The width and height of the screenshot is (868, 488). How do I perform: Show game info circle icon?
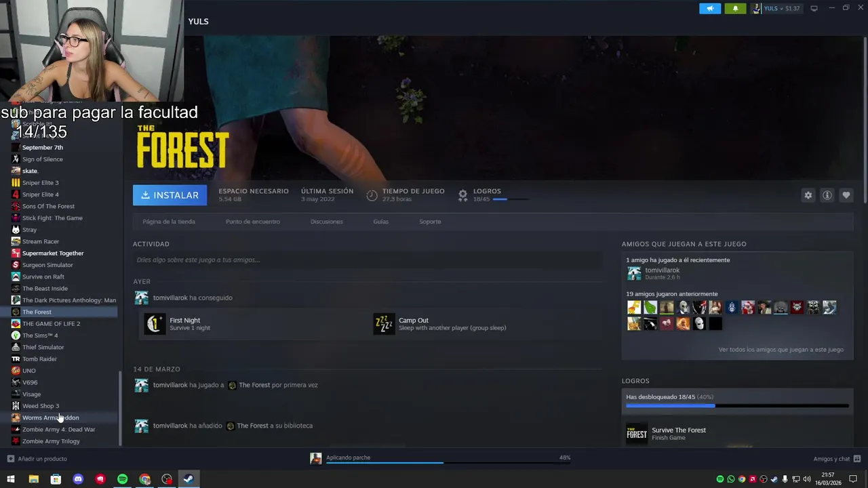[827, 195]
